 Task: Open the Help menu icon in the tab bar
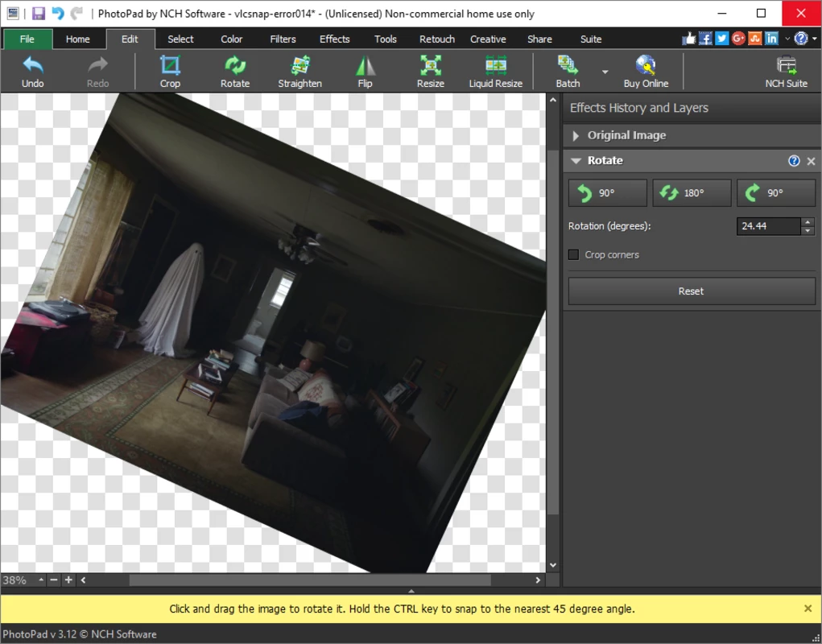[801, 39]
